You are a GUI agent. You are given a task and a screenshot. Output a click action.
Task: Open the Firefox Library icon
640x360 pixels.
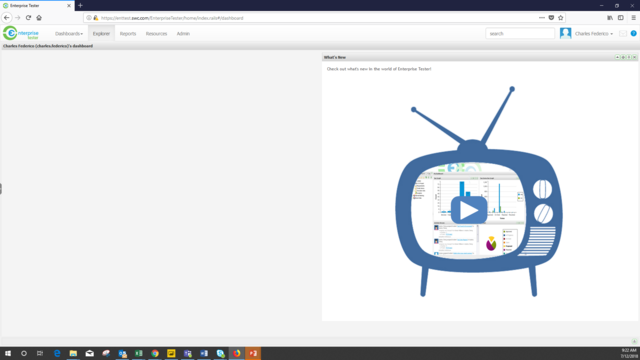pyautogui.click(x=610, y=18)
